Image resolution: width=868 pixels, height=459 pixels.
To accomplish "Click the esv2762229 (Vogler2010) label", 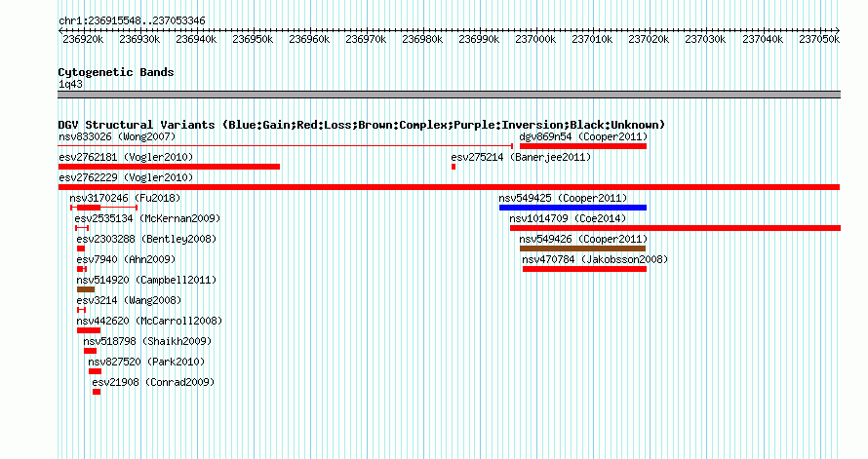I will pos(126,177).
